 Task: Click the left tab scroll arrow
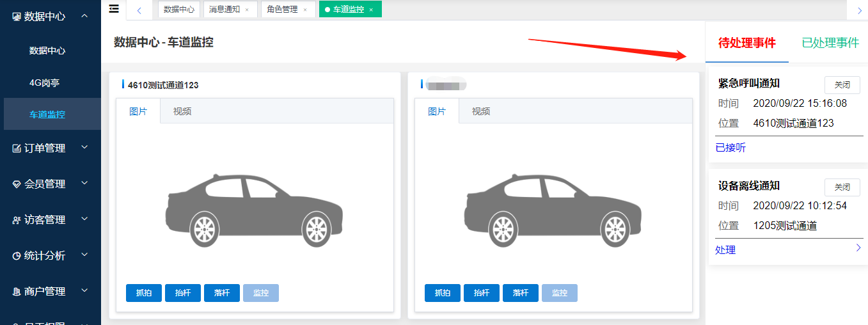[139, 10]
